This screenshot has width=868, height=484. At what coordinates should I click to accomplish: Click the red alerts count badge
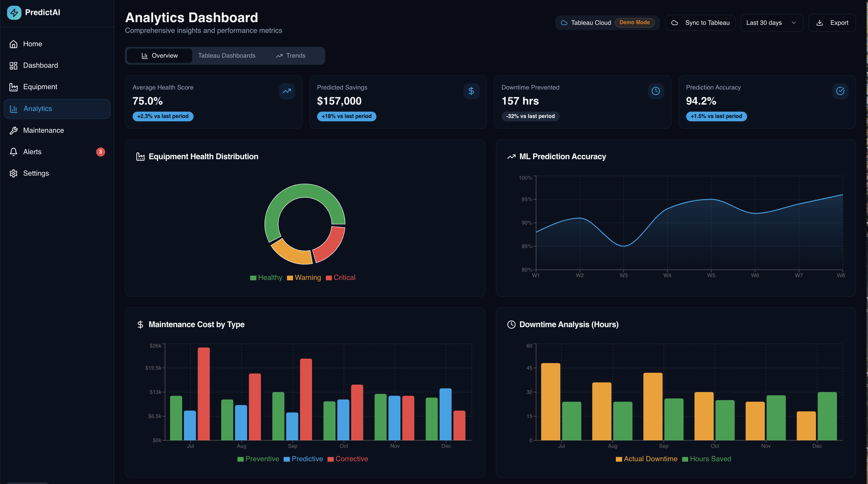click(x=100, y=152)
